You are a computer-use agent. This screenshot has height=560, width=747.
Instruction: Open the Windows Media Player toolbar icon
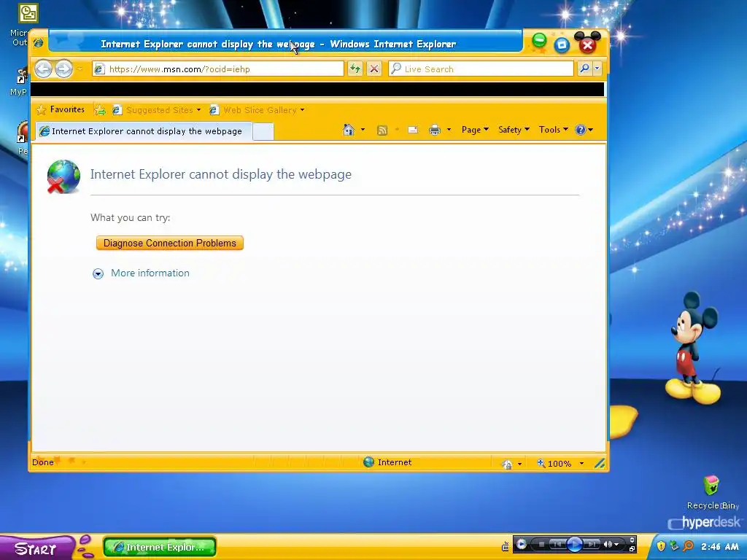pos(521,544)
